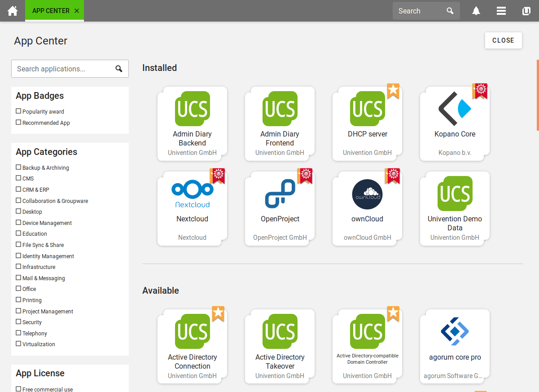539x392 pixels.
Task: Open the DHCP server app icon
Action: coord(368,109)
